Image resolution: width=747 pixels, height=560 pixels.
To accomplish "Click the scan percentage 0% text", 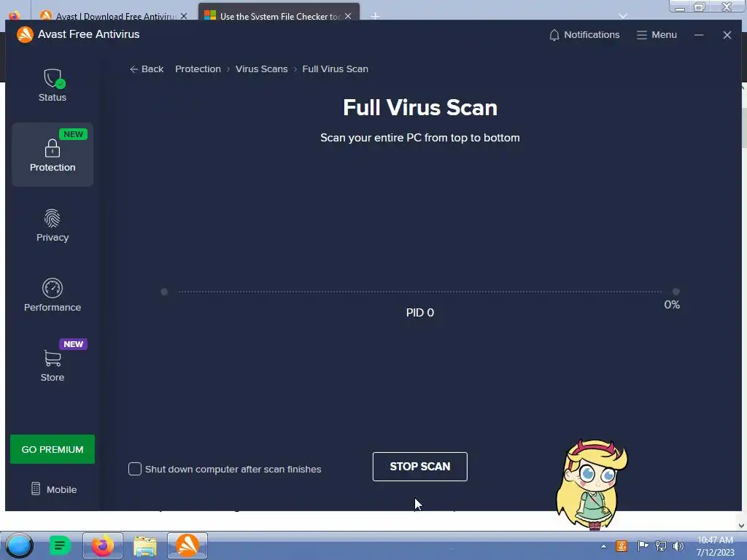I will pyautogui.click(x=672, y=305).
